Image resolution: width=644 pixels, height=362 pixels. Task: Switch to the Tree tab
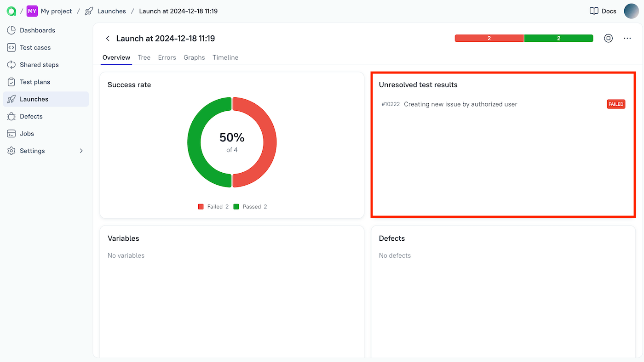click(144, 57)
